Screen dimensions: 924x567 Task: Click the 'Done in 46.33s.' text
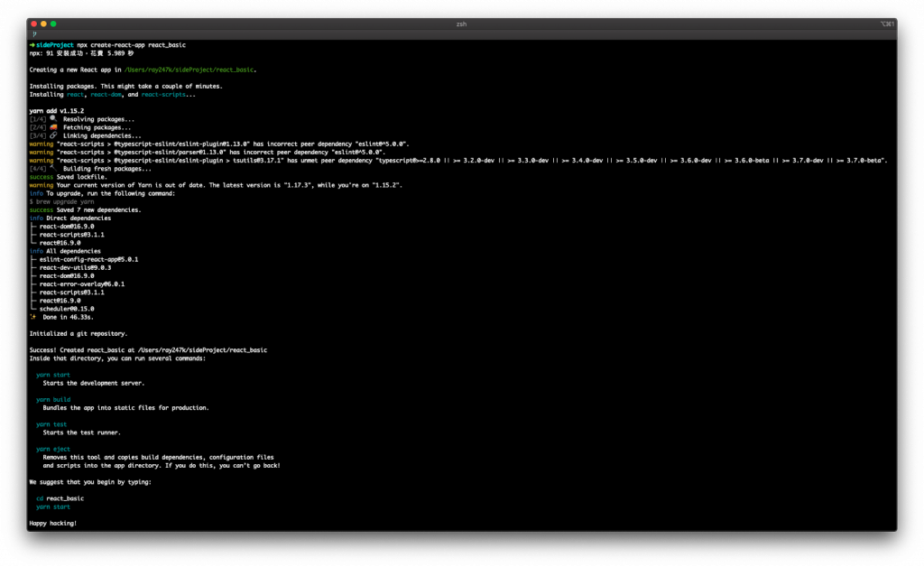[x=69, y=317]
